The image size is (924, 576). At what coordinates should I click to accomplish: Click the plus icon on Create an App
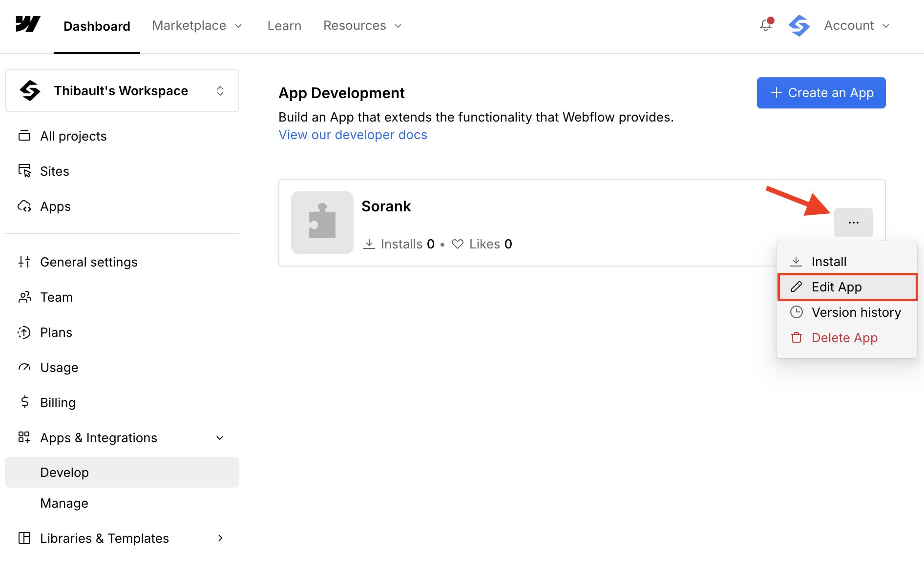coord(777,93)
